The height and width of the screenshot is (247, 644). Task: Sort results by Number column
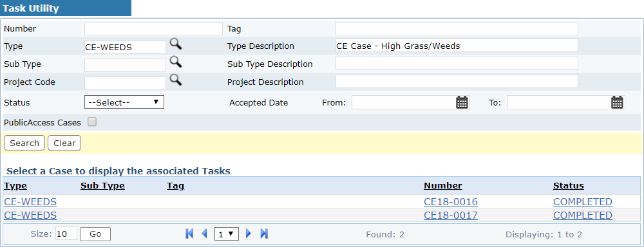(x=443, y=185)
